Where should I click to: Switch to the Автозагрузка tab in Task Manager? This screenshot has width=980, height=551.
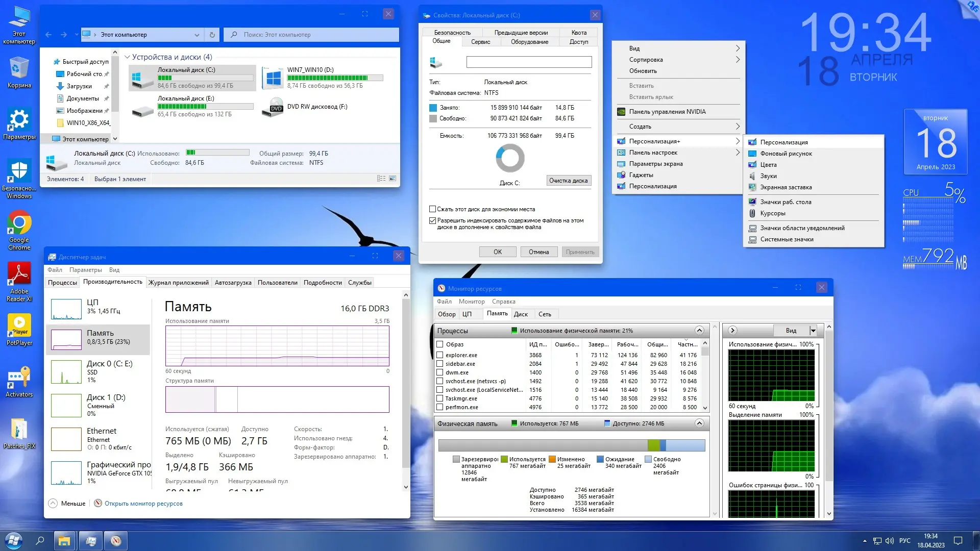pos(233,283)
